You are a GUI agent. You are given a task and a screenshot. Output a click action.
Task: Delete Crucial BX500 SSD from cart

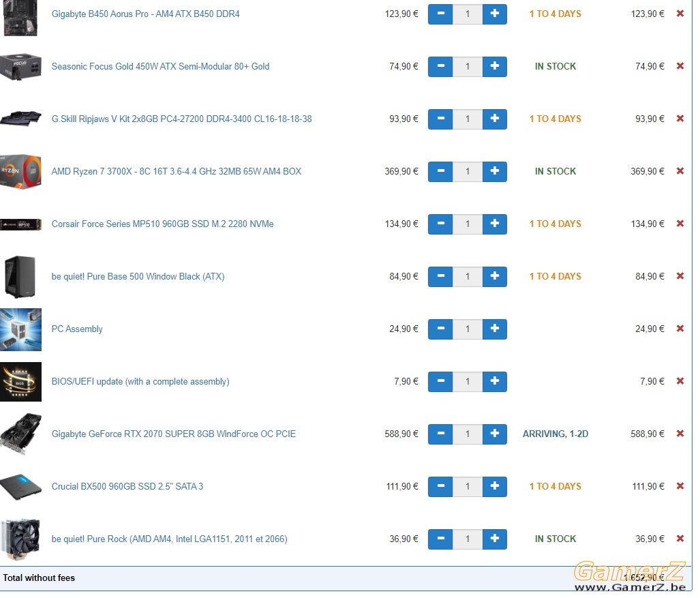pos(680,486)
